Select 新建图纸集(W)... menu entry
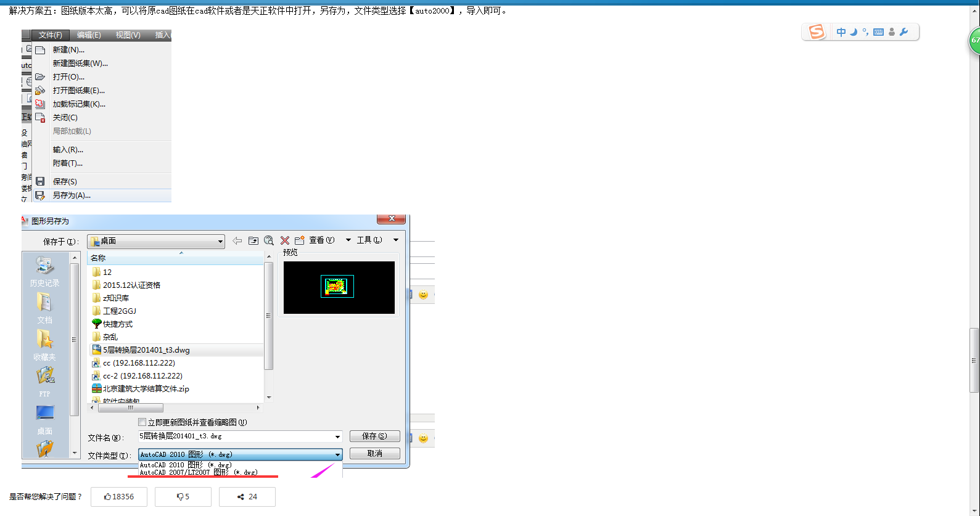Image resolution: width=980 pixels, height=516 pixels. click(80, 63)
